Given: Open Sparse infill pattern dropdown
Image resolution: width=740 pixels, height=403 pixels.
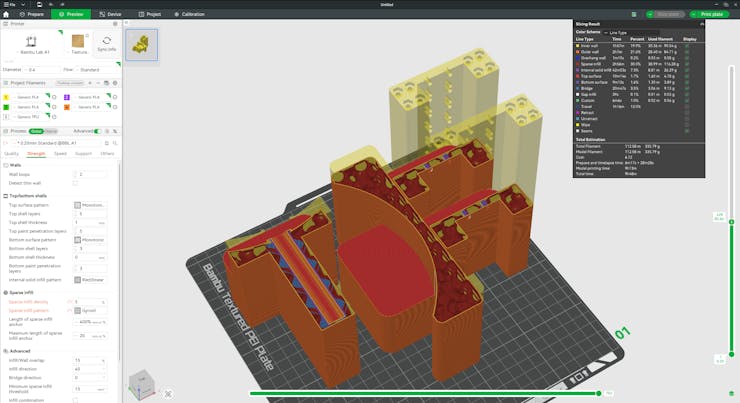Looking at the screenshot, I should [90, 310].
